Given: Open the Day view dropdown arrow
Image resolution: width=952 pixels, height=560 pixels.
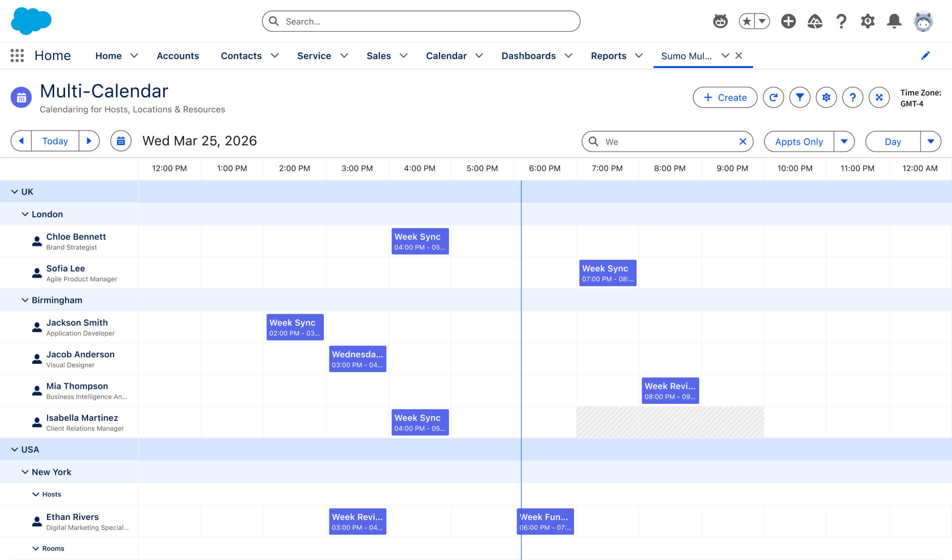Looking at the screenshot, I should [x=930, y=142].
